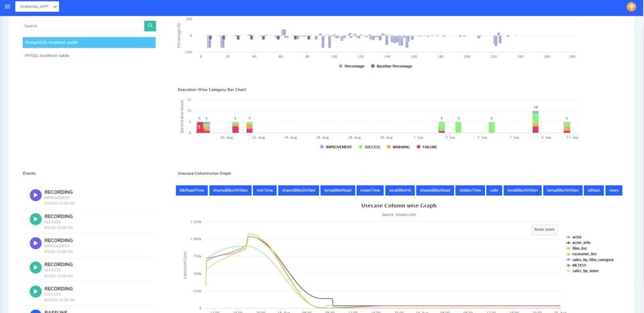This screenshot has height=313, width=644.
Task: Play the 8/20/20 SUCCESS recording event
Action: click(36, 292)
